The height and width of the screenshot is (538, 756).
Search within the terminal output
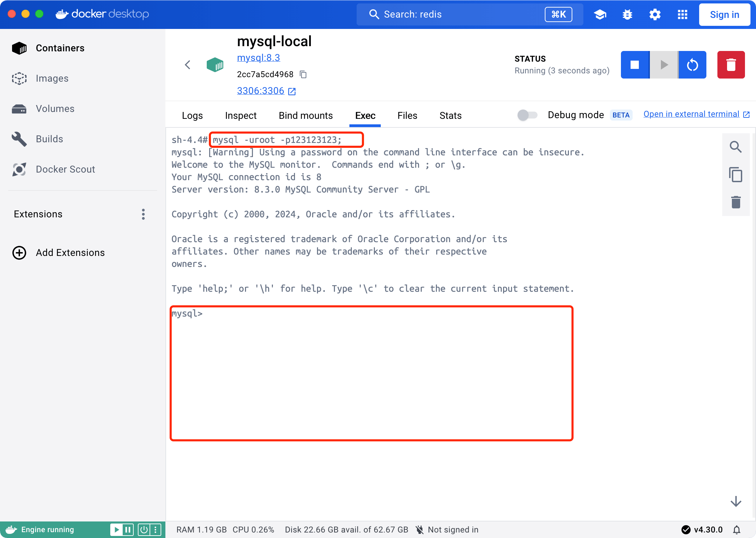[x=736, y=147]
